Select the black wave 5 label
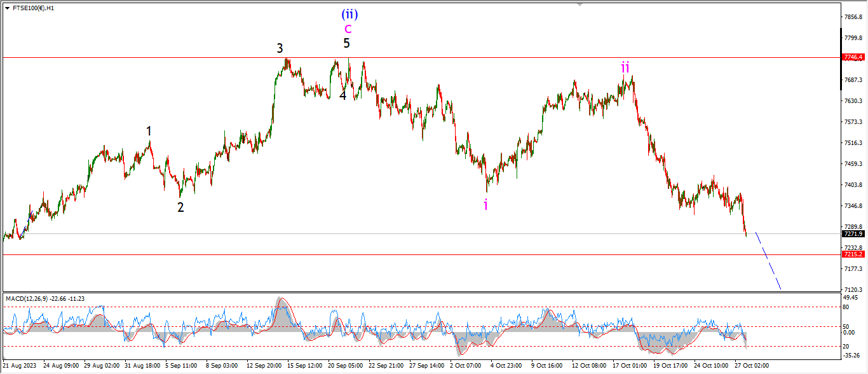Viewport: 868px width, 374px height. tap(346, 43)
